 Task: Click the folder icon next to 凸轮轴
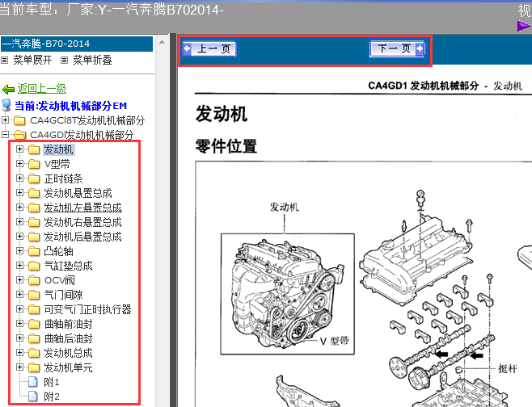click(x=34, y=251)
